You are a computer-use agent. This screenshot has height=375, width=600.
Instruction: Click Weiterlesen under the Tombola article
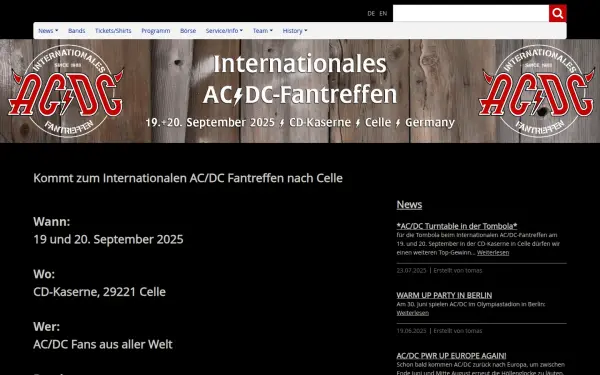493,253
